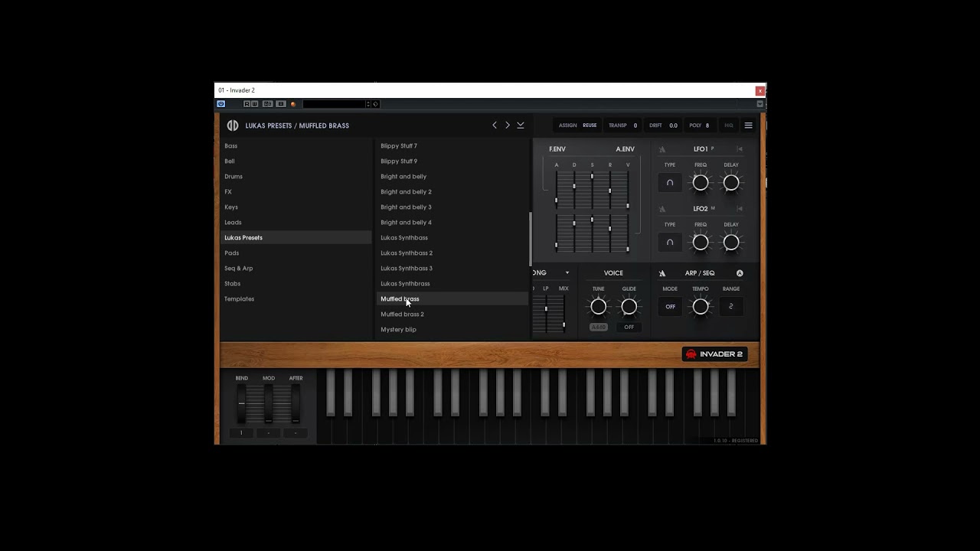The width and height of the screenshot is (980, 551).
Task: Open the hamburger main menu
Action: pyautogui.click(x=748, y=126)
